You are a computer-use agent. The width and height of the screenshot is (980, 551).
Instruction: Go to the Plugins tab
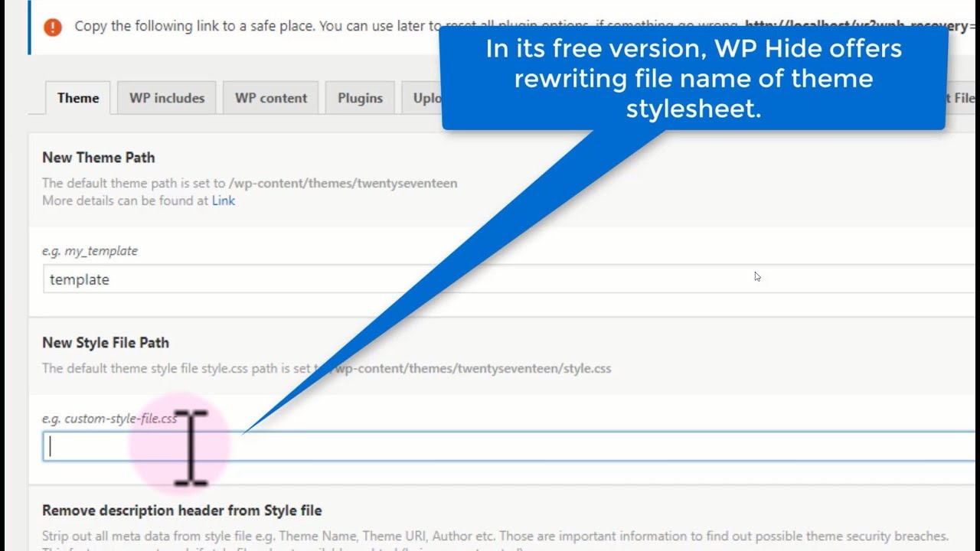(360, 98)
